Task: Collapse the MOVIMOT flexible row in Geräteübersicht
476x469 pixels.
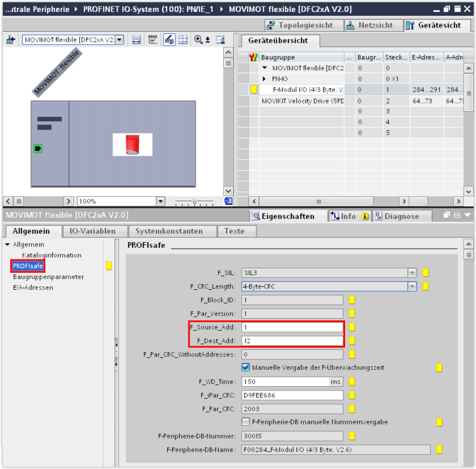Action: (x=265, y=68)
